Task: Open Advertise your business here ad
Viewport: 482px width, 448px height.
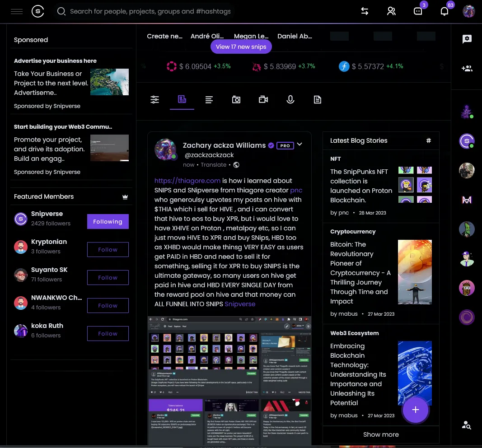Action: [55, 61]
